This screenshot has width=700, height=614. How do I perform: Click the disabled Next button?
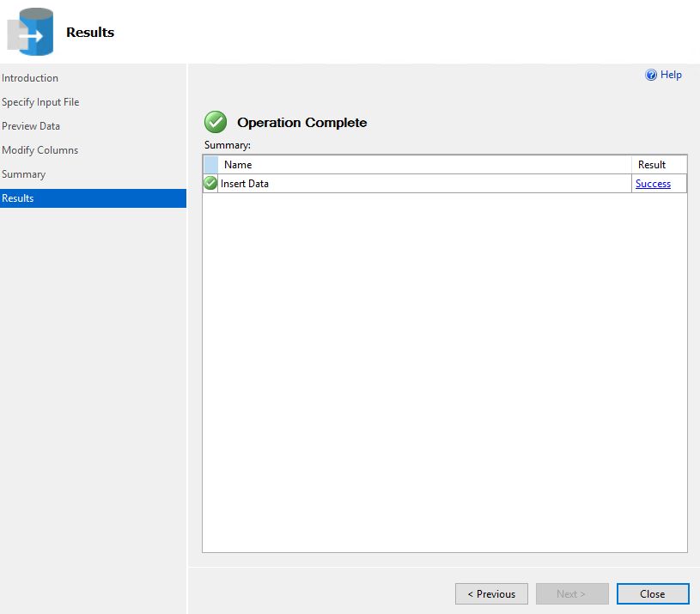point(572,594)
